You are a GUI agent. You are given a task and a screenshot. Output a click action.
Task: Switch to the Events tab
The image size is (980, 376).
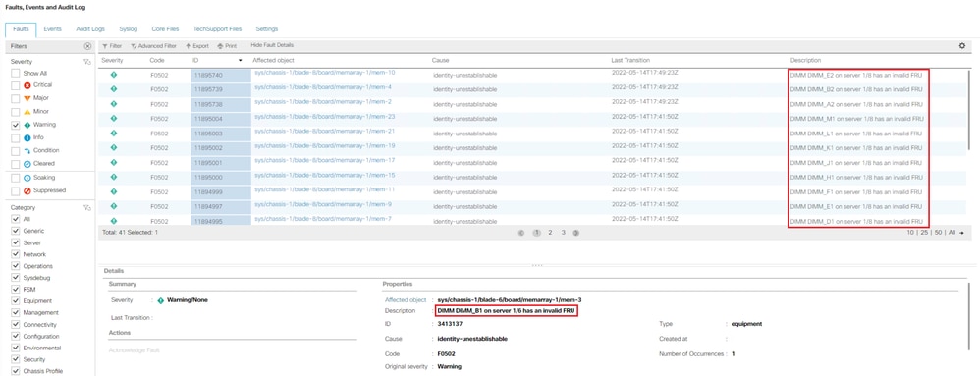coord(52,29)
